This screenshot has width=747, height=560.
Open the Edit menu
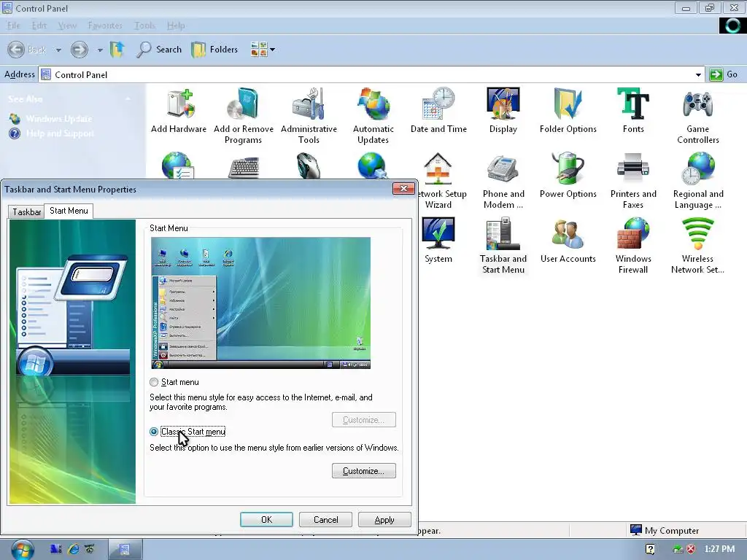pos(39,26)
